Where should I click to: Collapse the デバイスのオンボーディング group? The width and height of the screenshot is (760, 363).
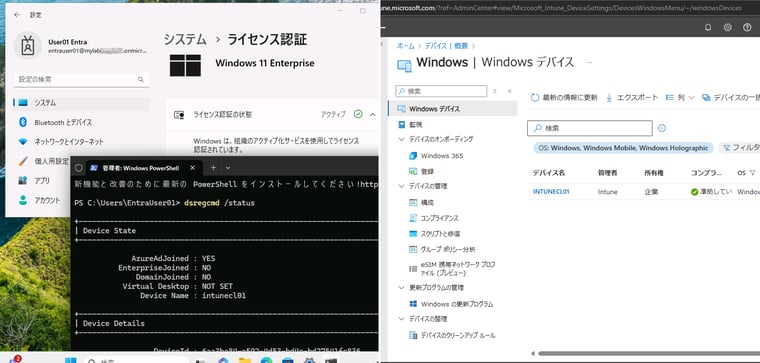click(401, 139)
